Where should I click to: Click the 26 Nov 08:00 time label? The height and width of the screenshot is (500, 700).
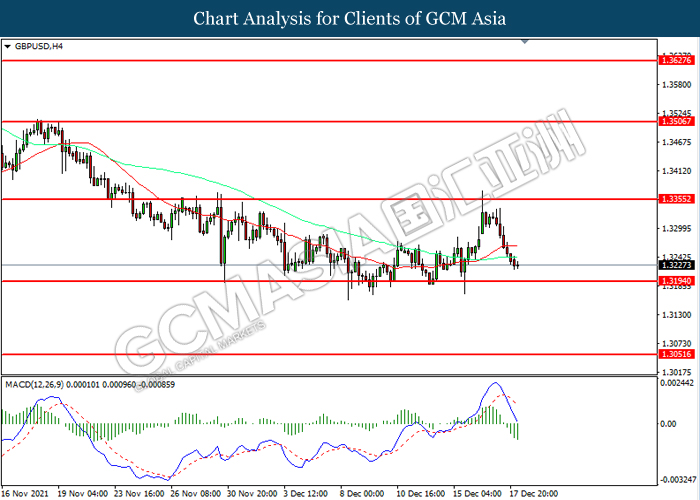point(196,493)
